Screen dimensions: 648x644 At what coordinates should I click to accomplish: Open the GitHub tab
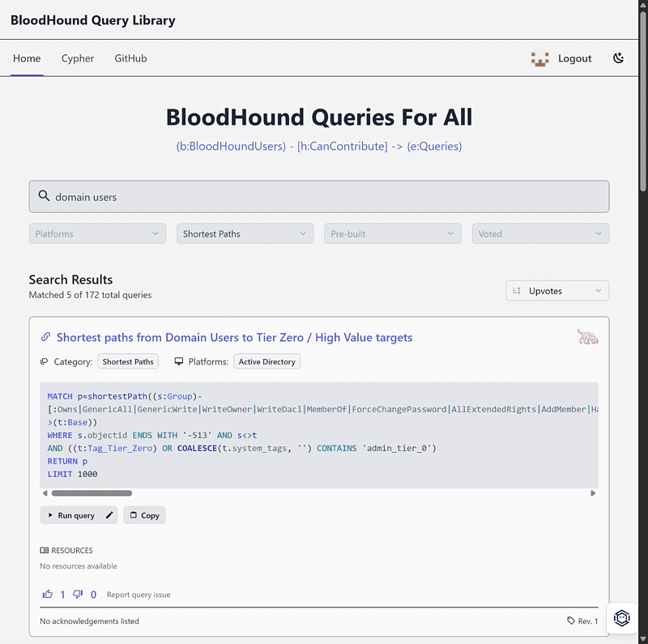[x=130, y=58]
